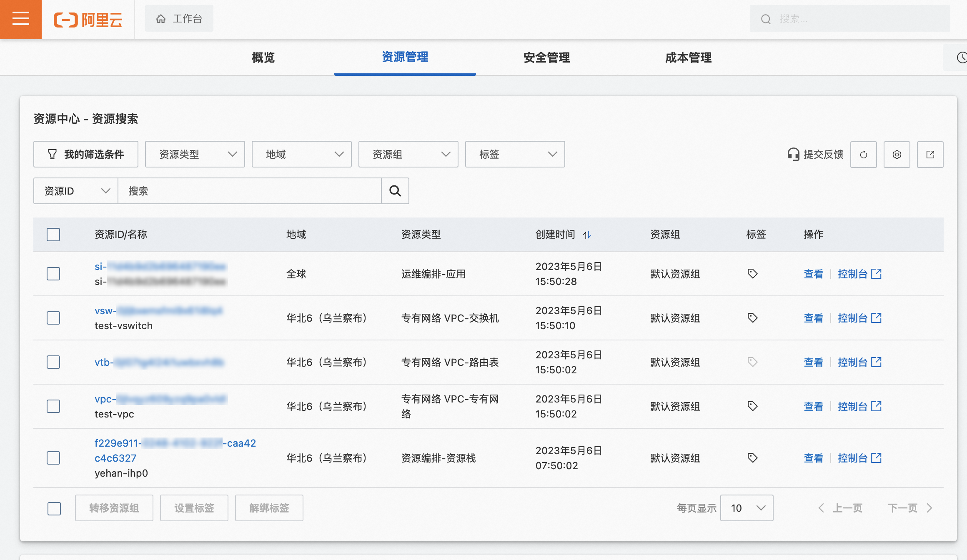Click the 专有网络 VPC-交换机 resource type cell
Image resolution: width=967 pixels, height=560 pixels.
450,318
